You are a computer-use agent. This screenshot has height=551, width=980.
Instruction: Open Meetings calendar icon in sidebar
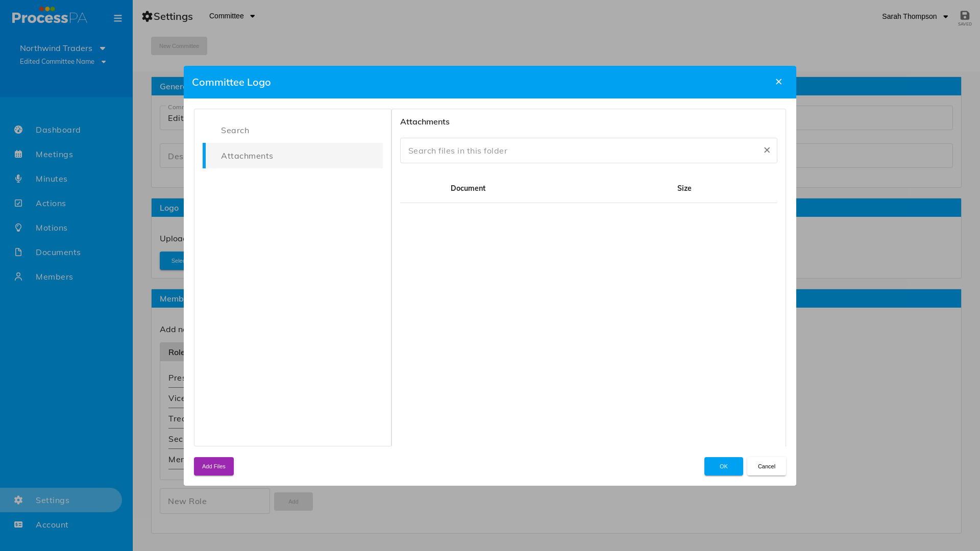point(18,154)
